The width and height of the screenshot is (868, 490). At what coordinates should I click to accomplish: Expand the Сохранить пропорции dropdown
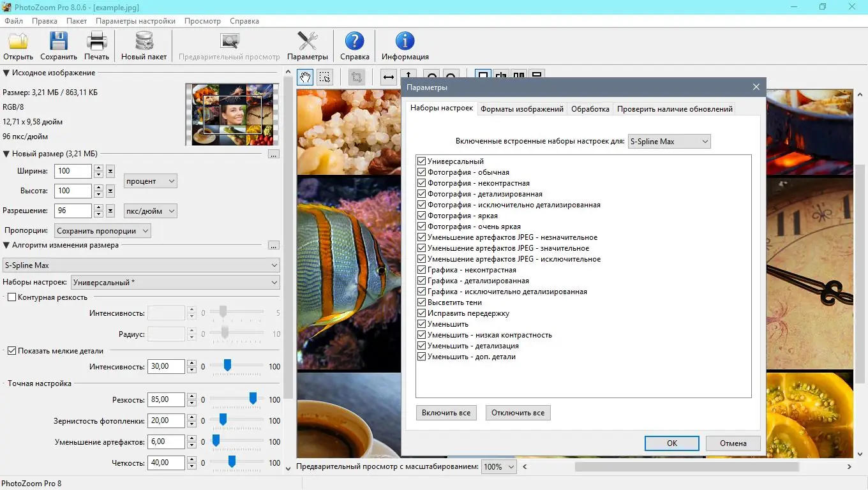[x=102, y=231]
